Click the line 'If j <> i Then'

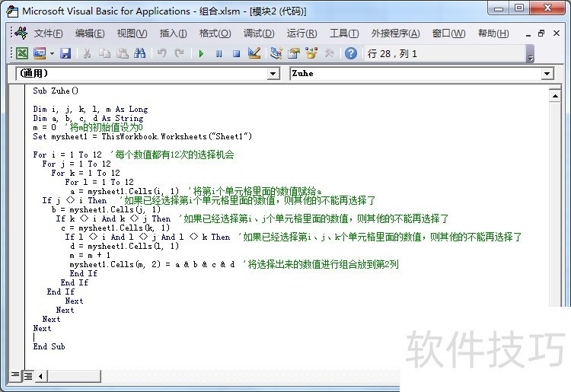75,200
